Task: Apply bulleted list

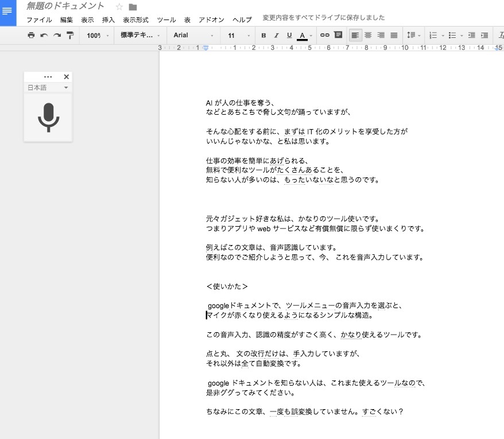Action: (x=452, y=36)
